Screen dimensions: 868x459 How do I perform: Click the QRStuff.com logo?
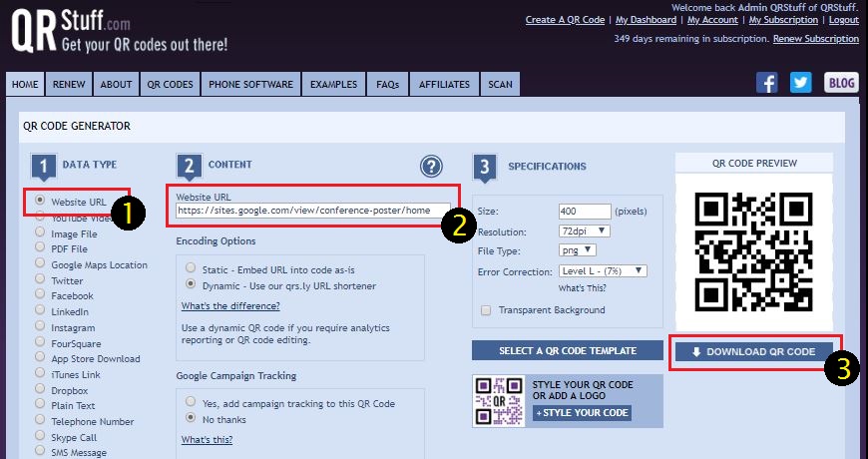[119, 31]
